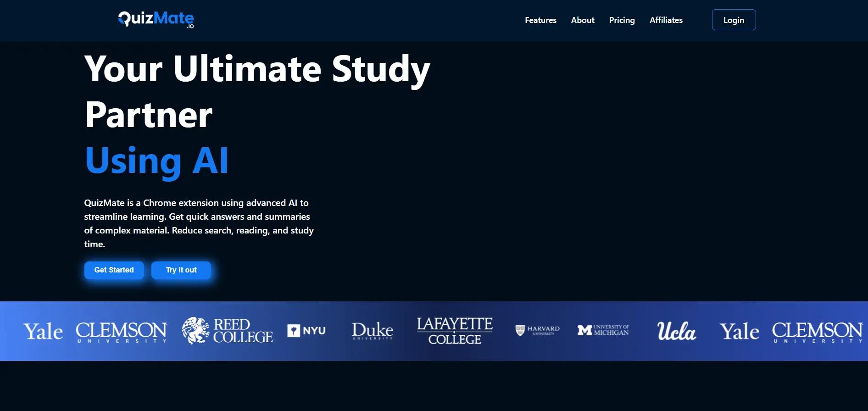The width and height of the screenshot is (868, 411).
Task: Click the QuizMate.io logo
Action: (x=156, y=19)
